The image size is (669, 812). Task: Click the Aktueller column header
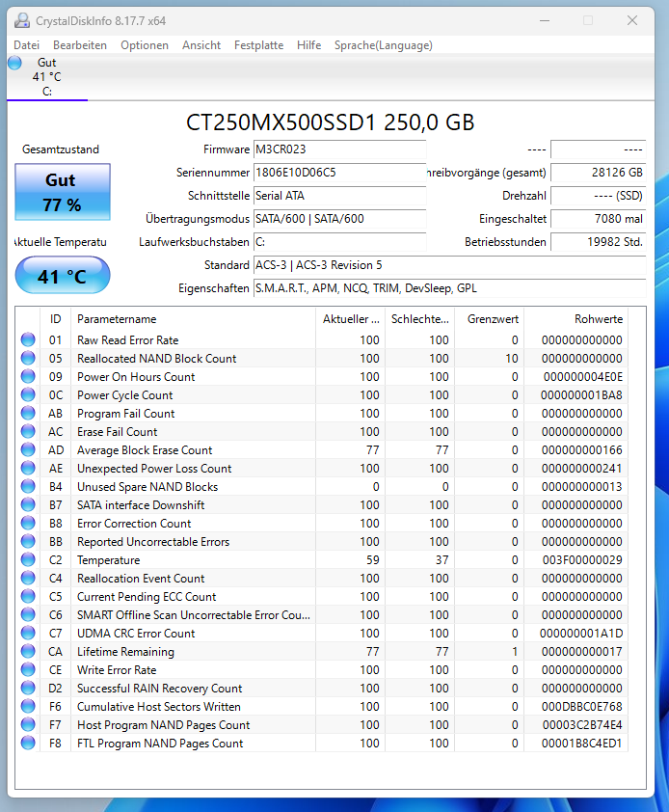(351, 319)
